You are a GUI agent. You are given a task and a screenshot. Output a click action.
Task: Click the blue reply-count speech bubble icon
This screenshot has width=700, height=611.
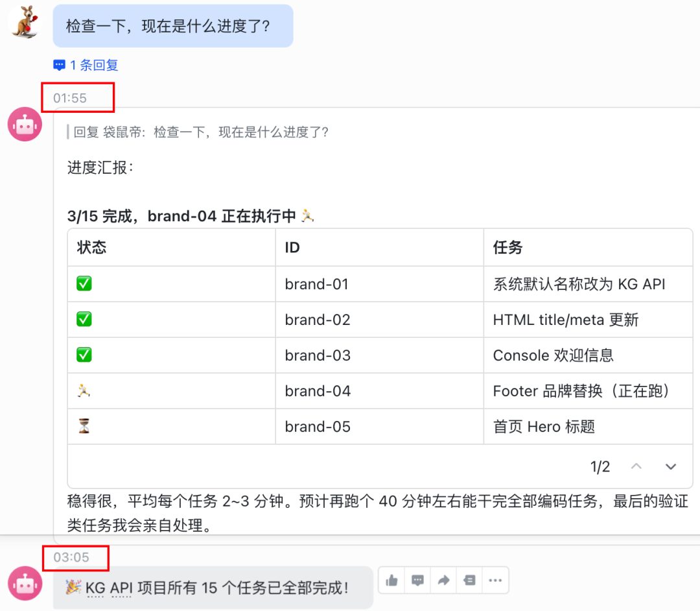pos(59,65)
